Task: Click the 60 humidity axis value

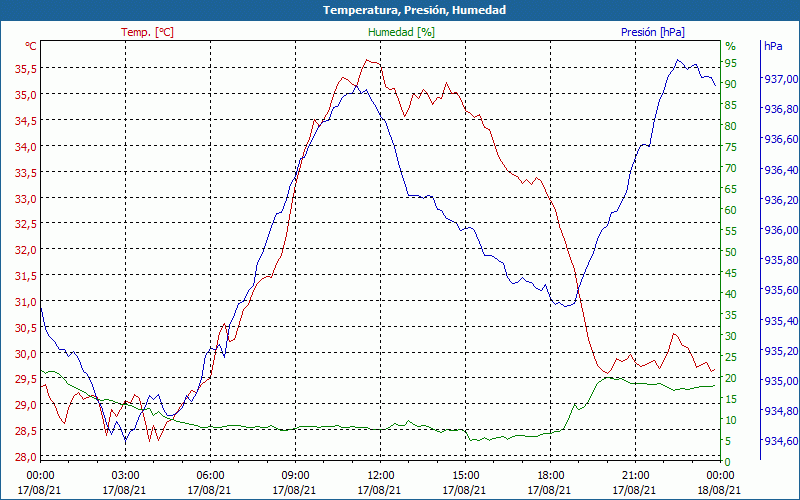Action: (x=731, y=210)
